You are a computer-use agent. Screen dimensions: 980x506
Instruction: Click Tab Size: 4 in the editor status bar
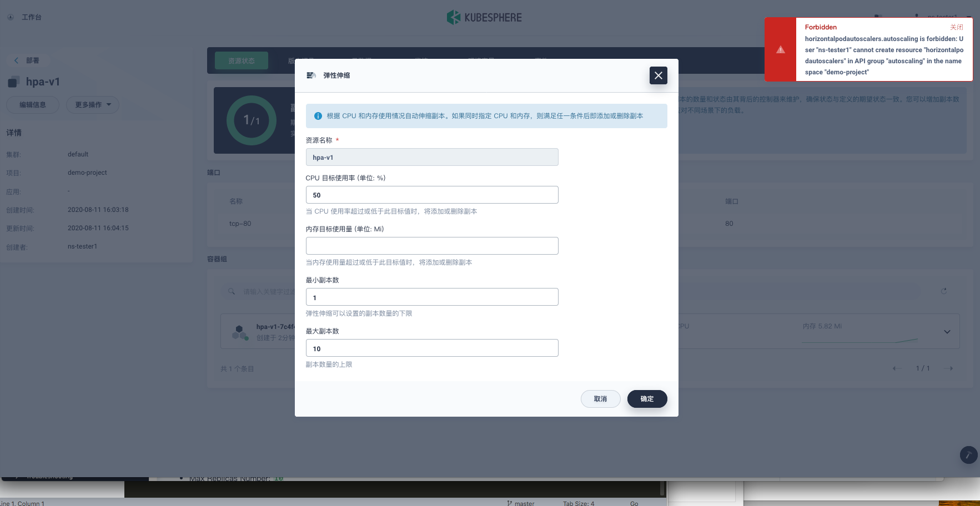point(579,503)
